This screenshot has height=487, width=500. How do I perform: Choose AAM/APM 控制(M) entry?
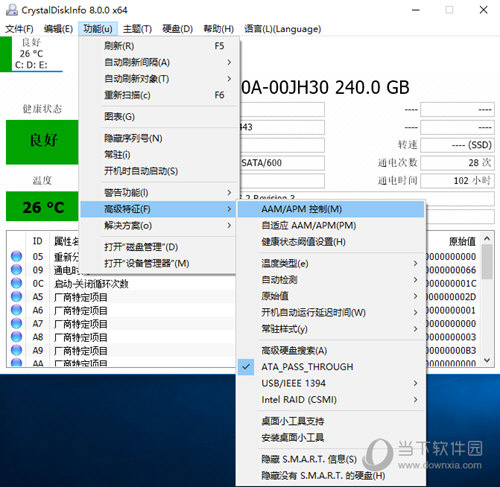331,209
